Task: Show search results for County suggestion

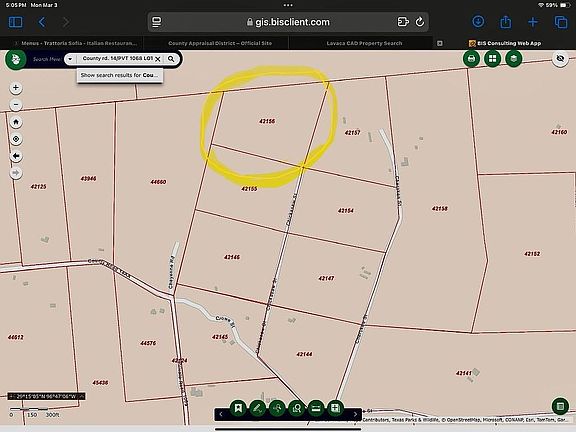Action: pyautogui.click(x=120, y=75)
